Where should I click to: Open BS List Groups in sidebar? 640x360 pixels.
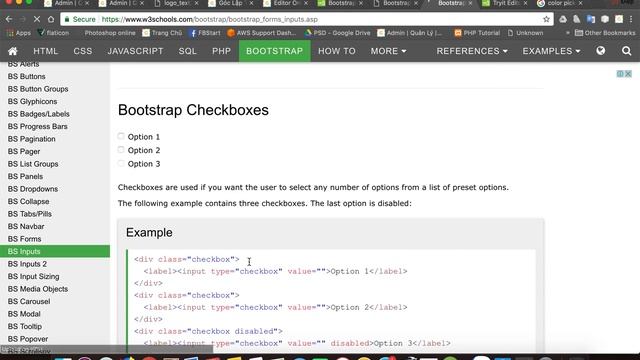click(33, 164)
